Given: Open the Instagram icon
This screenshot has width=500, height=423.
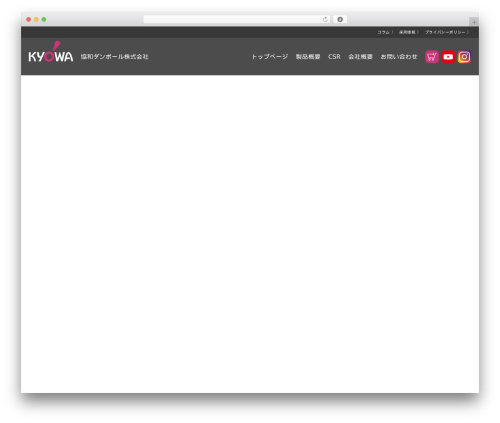Looking at the screenshot, I should tap(464, 57).
